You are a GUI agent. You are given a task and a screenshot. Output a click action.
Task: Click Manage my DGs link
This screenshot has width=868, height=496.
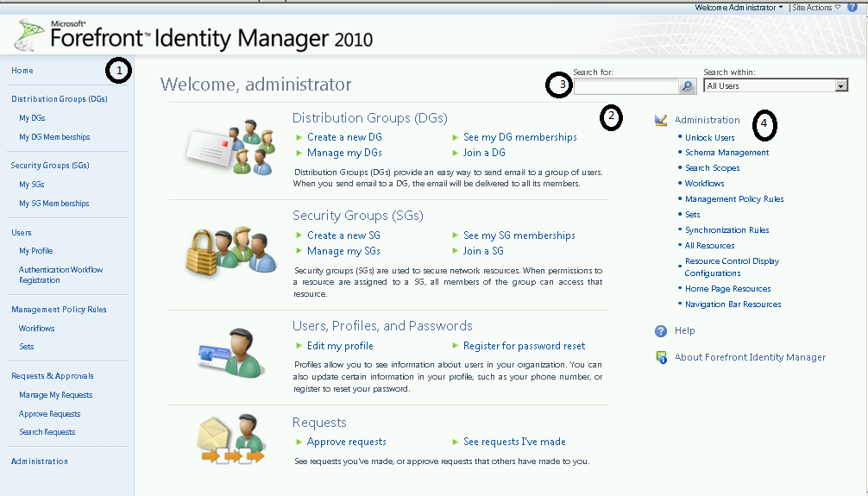tap(344, 153)
